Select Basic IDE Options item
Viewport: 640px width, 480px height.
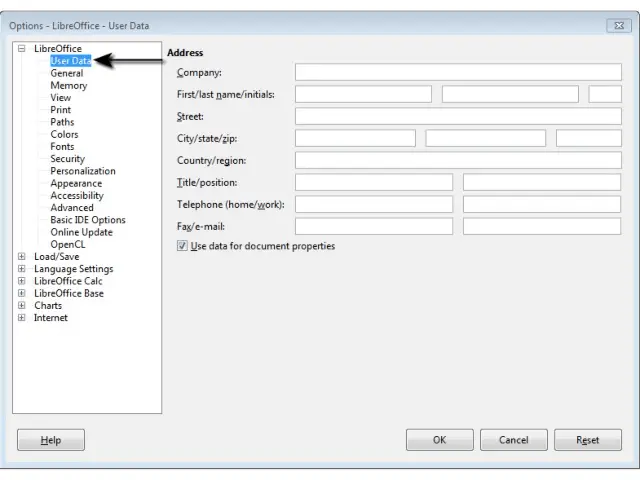tap(88, 220)
